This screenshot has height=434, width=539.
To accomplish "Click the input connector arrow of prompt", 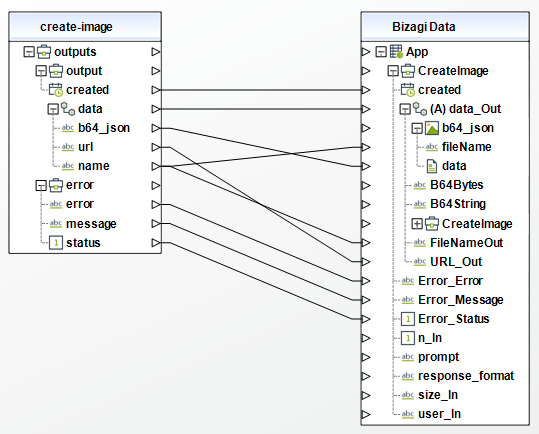I will (366, 357).
